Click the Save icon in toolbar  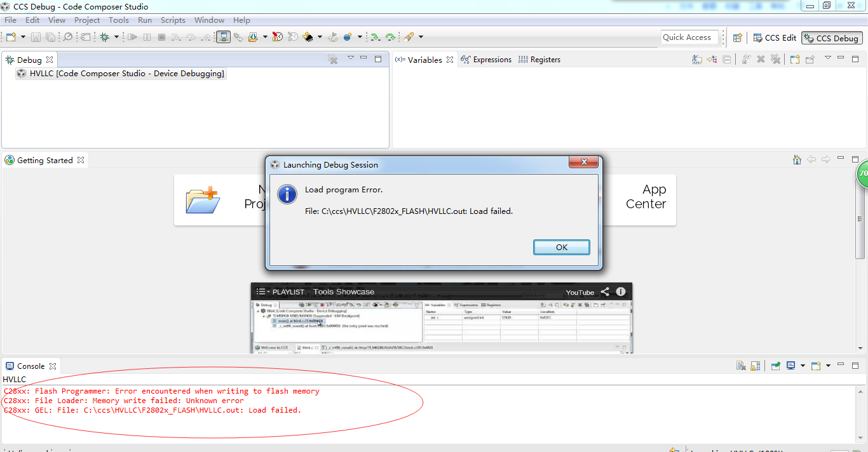coord(36,37)
